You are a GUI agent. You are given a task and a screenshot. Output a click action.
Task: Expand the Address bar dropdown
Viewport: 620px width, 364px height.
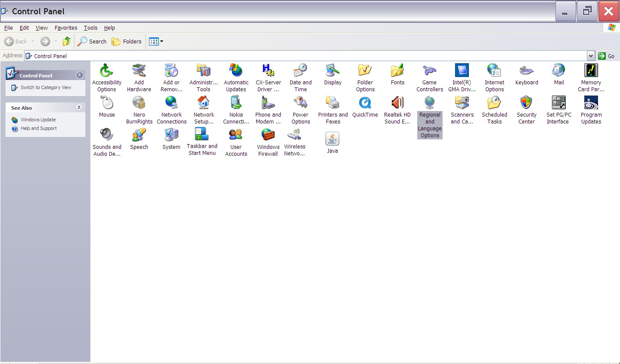click(591, 56)
